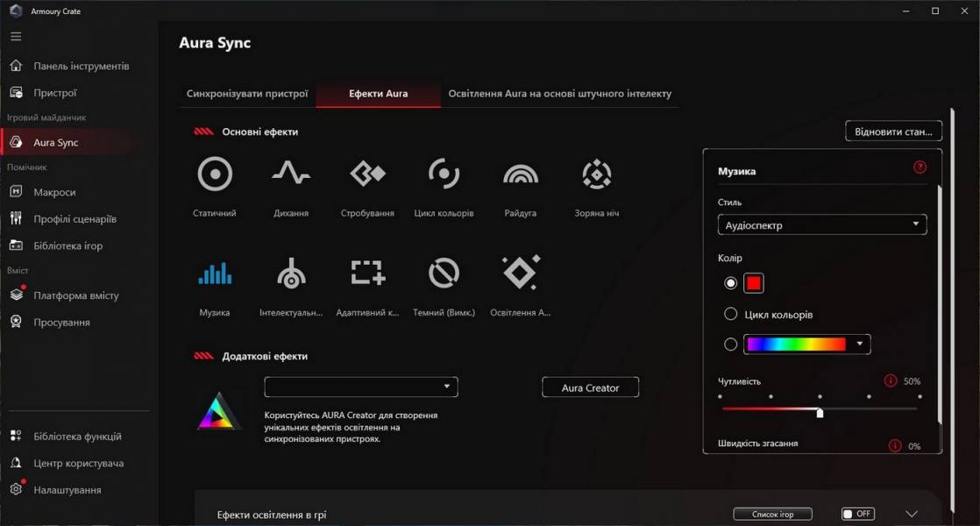Switch to Синхронізувати пристрої tab
Viewport: 980px width, 526px height.
pyautogui.click(x=247, y=93)
